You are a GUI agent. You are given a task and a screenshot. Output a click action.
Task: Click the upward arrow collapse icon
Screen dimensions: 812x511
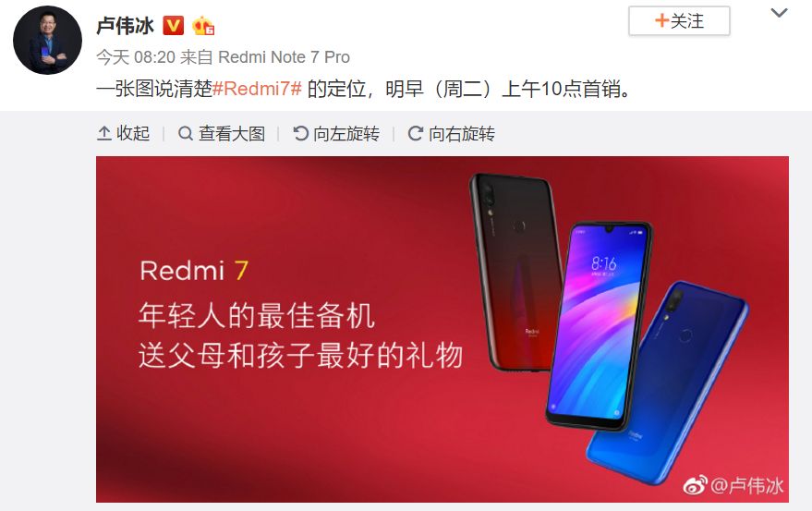[104, 134]
